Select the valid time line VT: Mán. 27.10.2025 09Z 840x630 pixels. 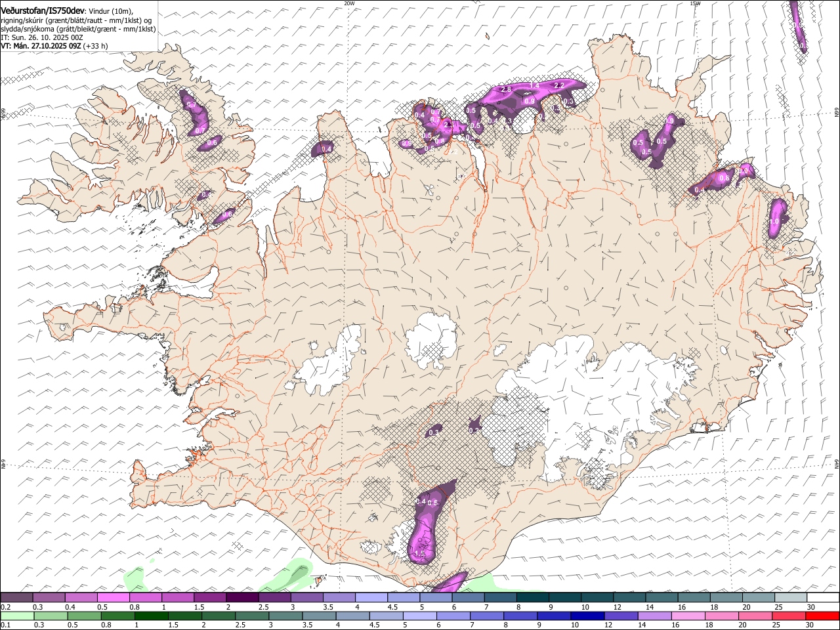(x=41, y=46)
